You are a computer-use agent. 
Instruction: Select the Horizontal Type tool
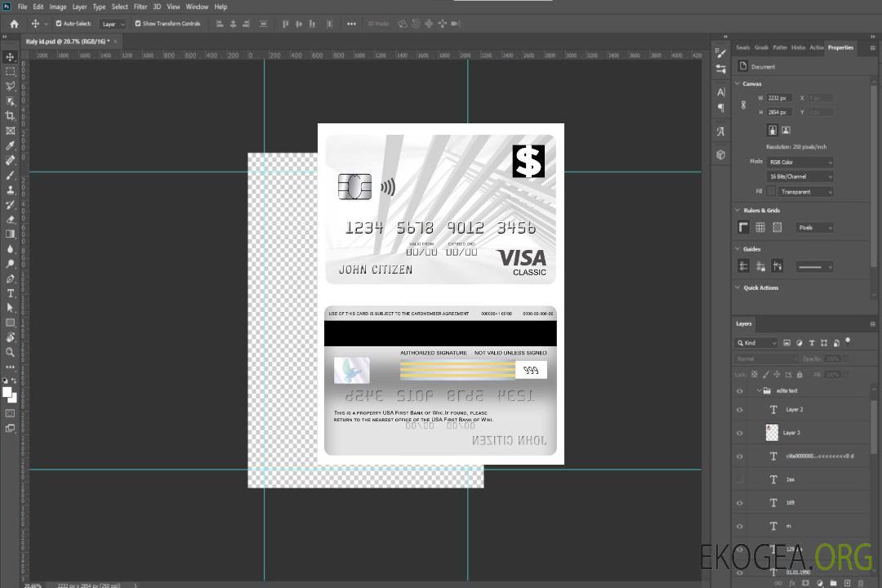click(x=10, y=293)
